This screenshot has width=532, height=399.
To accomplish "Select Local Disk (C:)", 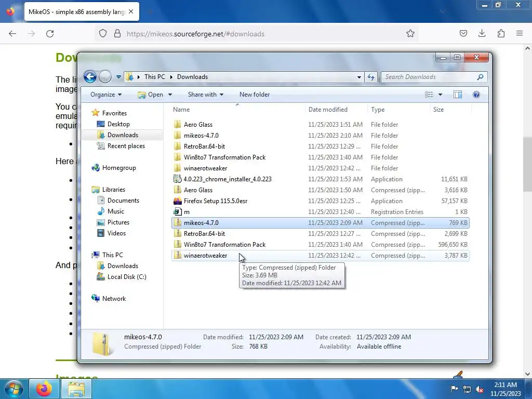I will tap(127, 277).
